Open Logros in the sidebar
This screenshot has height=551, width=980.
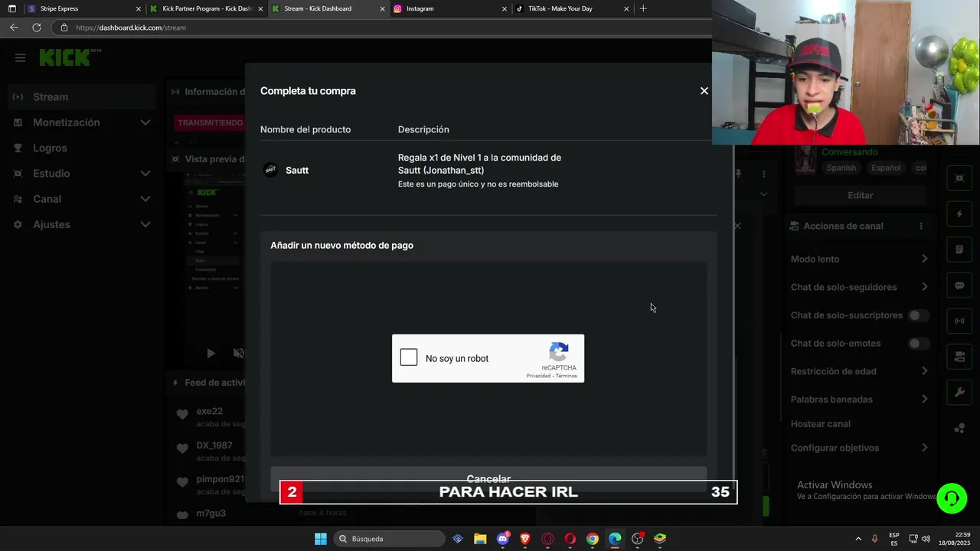click(50, 148)
